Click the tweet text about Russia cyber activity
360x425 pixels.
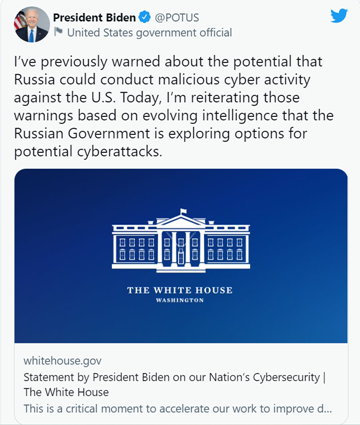(174, 106)
